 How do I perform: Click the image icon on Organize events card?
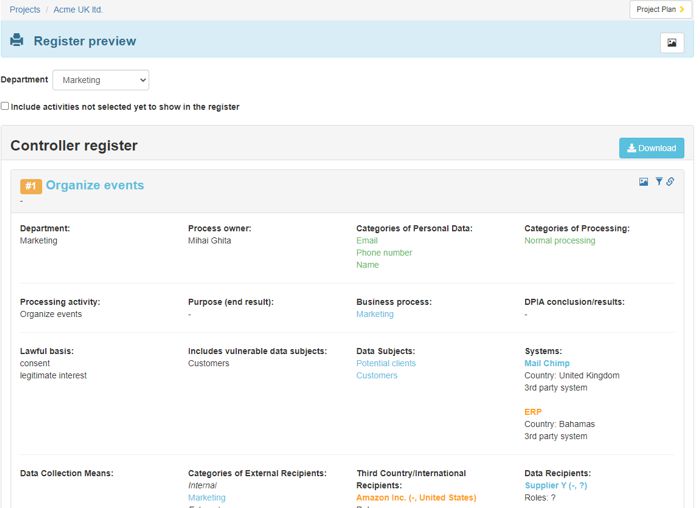pyautogui.click(x=644, y=182)
